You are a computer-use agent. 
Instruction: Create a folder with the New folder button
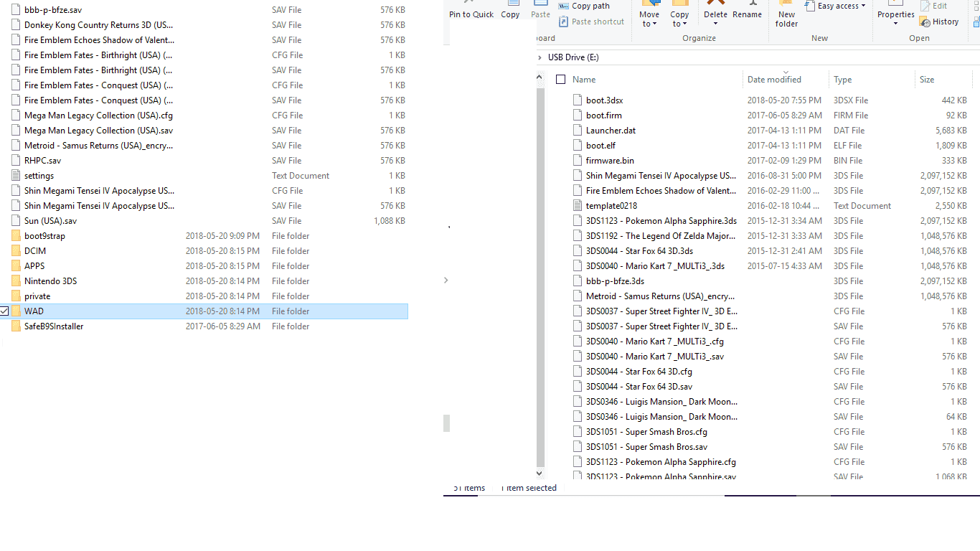pos(786,16)
